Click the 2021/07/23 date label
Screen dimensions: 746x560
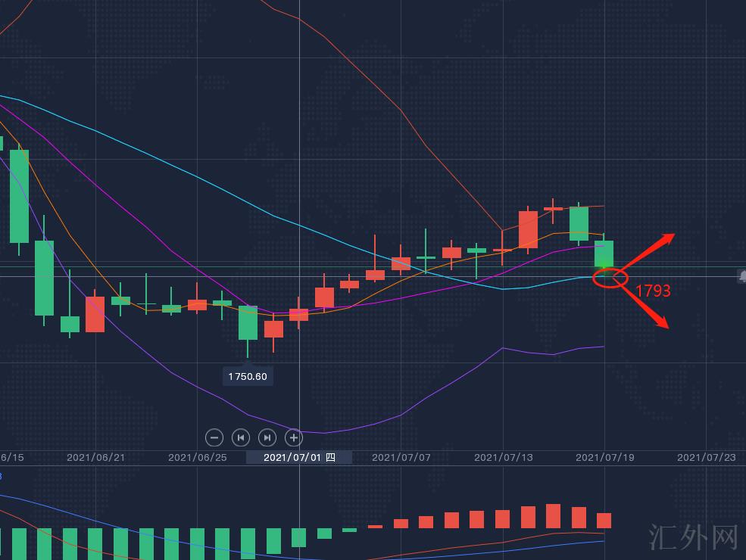706,457
